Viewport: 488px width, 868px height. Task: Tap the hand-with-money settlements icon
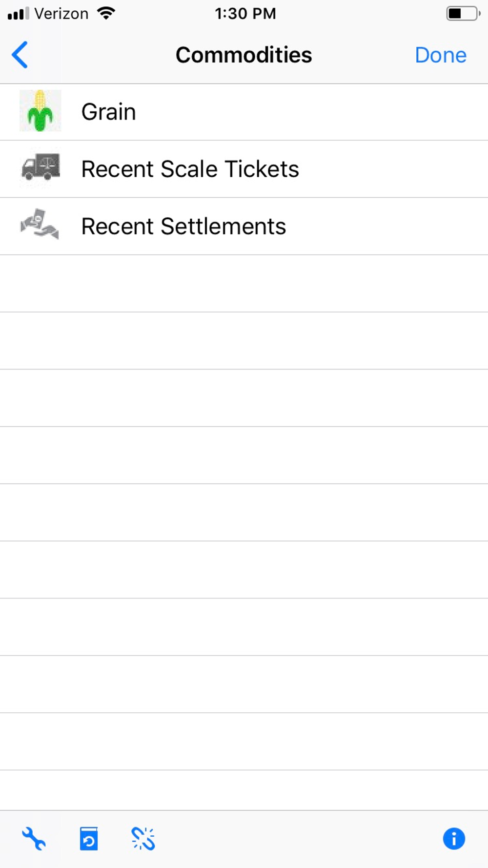[x=40, y=225]
